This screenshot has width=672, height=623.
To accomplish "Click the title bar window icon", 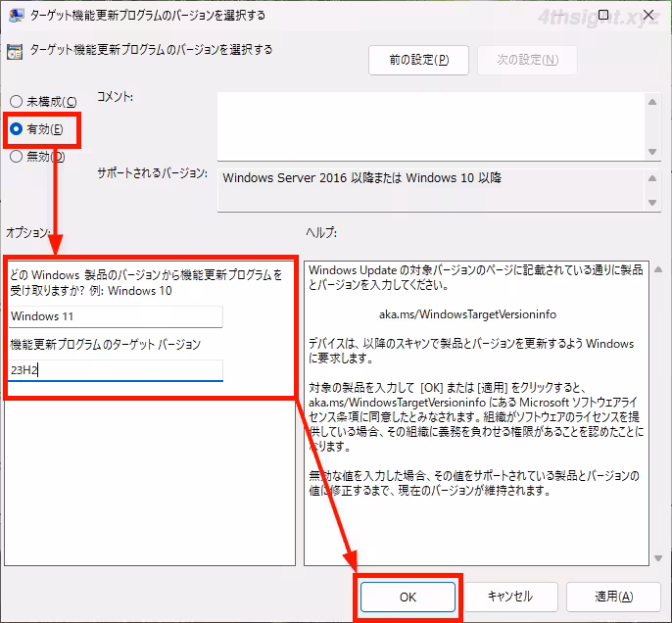I will pos(16,16).
